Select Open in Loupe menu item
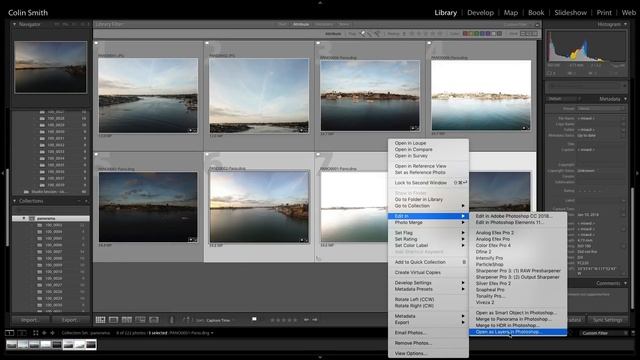The height and width of the screenshot is (360, 640). (x=428, y=143)
